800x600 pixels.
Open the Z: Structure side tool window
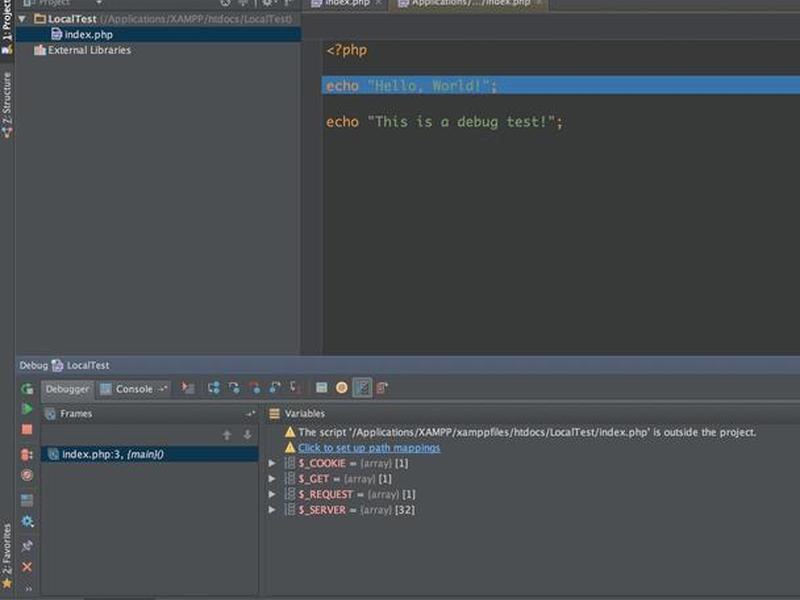[x=7, y=105]
